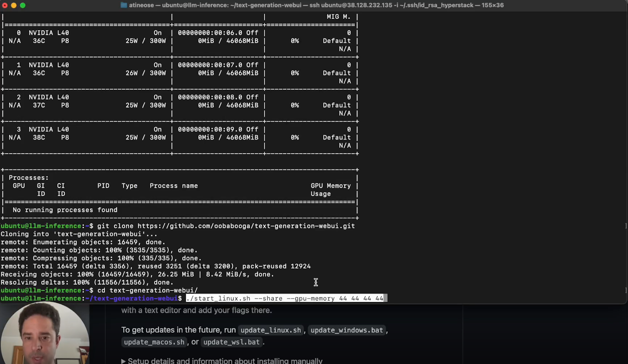The image size is (628, 364).
Task: Click the PID column header
Action: point(104,186)
